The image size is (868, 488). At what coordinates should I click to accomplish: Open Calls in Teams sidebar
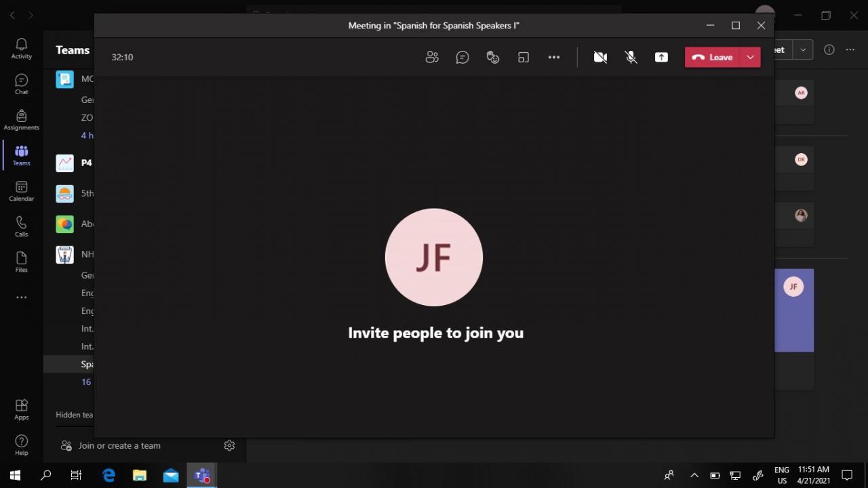(x=22, y=227)
